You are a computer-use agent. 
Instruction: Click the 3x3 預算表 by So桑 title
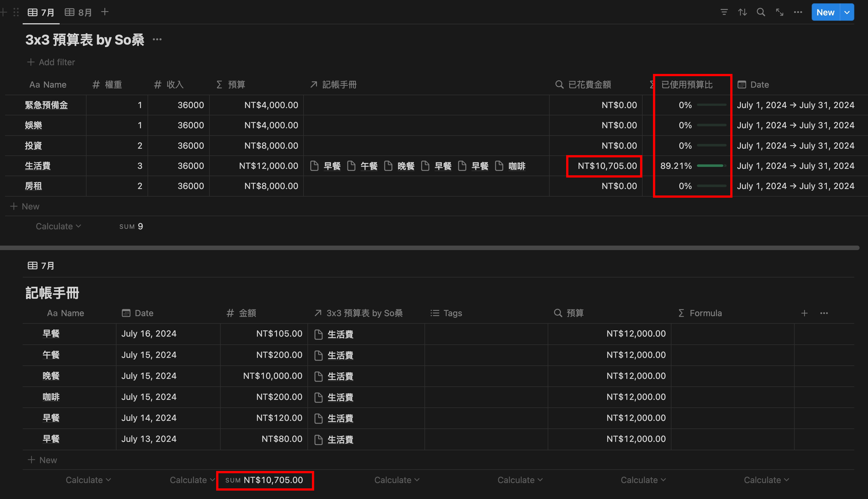click(85, 40)
